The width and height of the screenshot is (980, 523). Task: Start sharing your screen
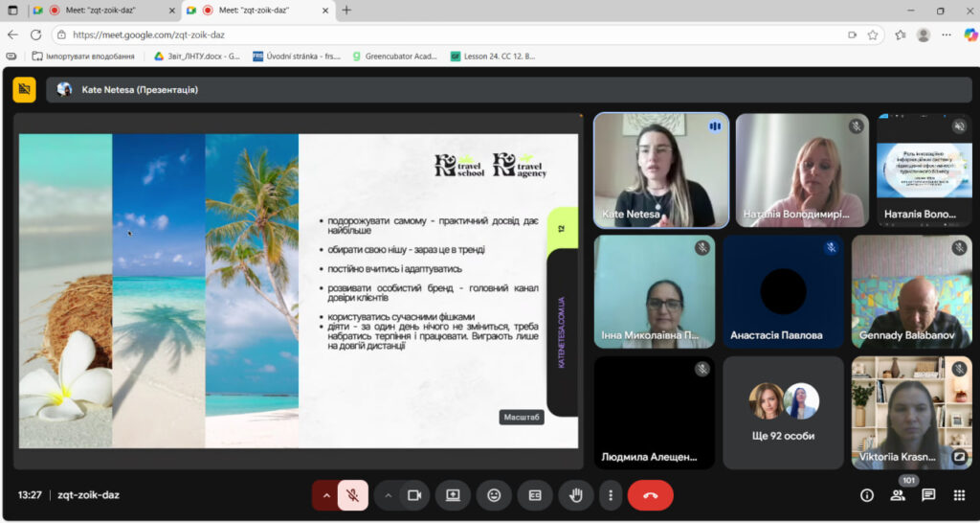(453, 495)
